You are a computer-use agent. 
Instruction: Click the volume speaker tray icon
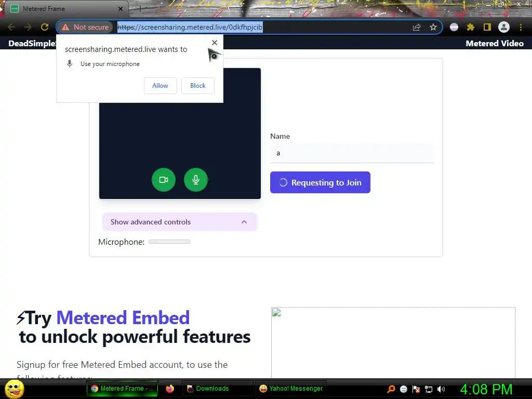(441, 389)
